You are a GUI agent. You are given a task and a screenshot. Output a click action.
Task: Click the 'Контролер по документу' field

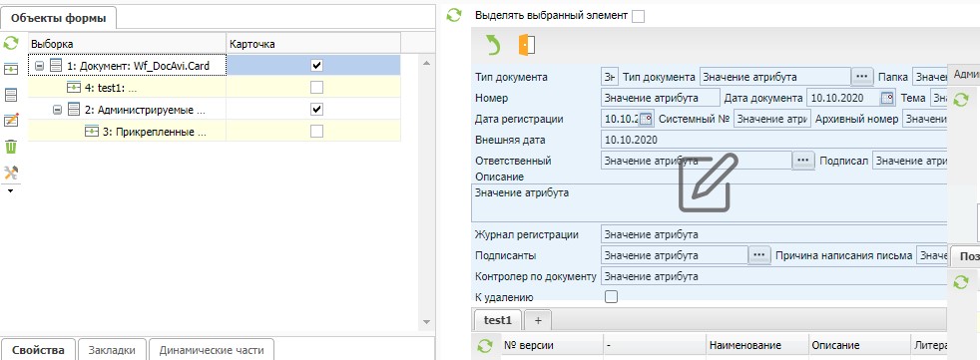pyautogui.click(x=773, y=276)
